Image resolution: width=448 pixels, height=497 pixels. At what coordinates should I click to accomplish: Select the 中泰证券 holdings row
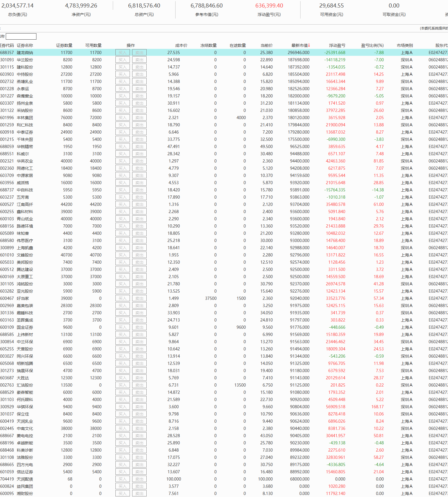[x=25, y=132]
